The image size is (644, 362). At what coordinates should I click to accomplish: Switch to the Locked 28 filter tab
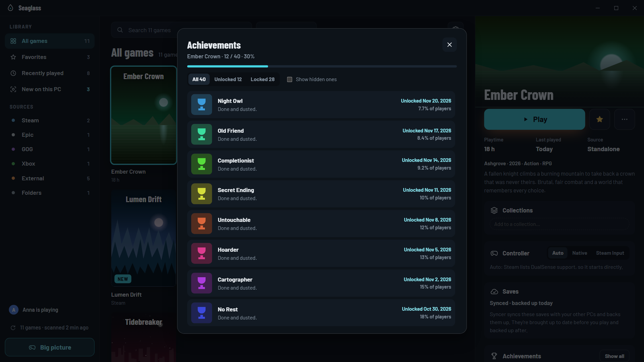(262, 79)
